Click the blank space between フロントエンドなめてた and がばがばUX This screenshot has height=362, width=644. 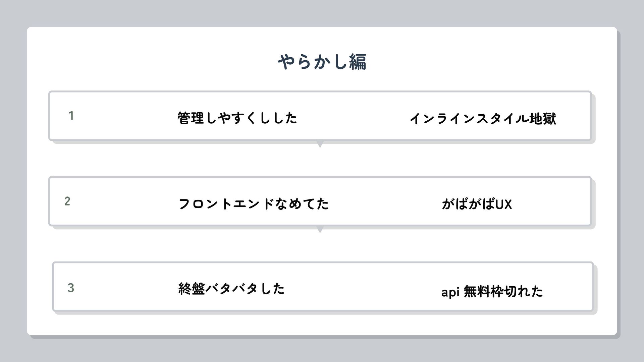(386, 203)
